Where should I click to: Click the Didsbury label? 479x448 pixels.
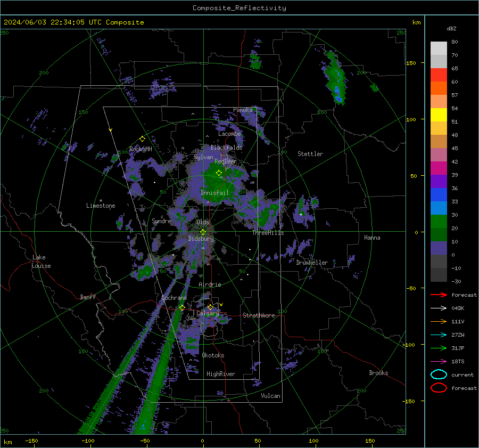[x=201, y=239]
